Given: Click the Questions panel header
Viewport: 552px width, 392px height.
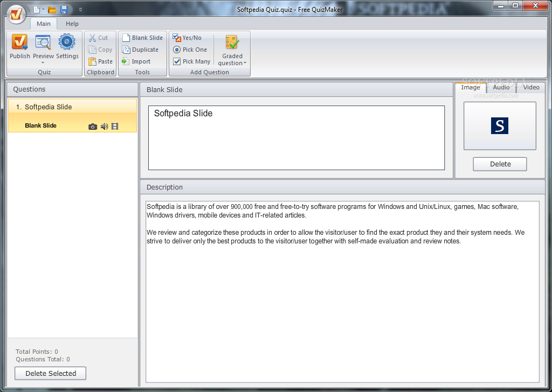Looking at the screenshot, I should point(73,89).
